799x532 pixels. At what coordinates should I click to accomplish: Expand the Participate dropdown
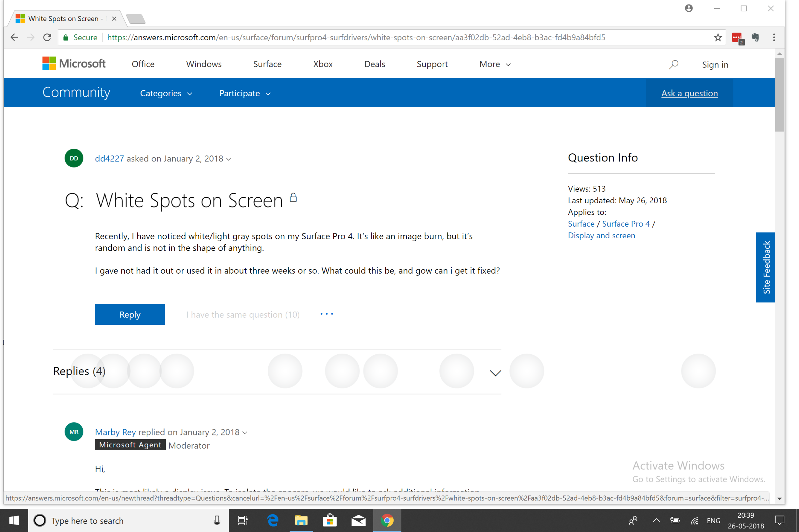[x=245, y=93]
